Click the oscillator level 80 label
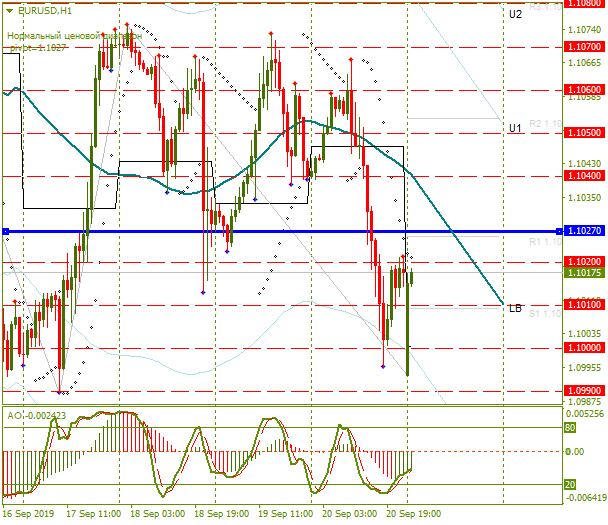 click(570, 428)
